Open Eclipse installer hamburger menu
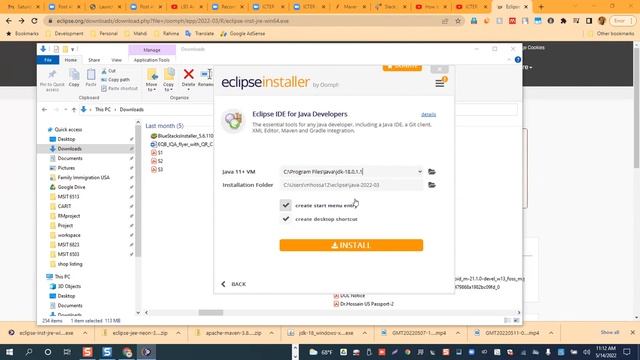Image resolution: width=640 pixels, height=360 pixels. click(x=440, y=83)
